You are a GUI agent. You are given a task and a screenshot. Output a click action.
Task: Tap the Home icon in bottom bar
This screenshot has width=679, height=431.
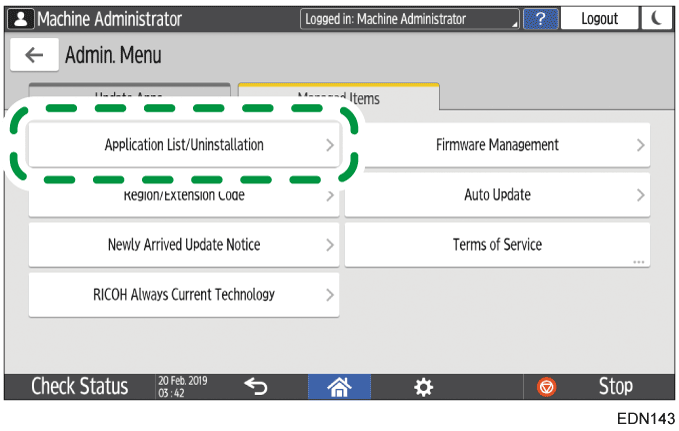339,386
